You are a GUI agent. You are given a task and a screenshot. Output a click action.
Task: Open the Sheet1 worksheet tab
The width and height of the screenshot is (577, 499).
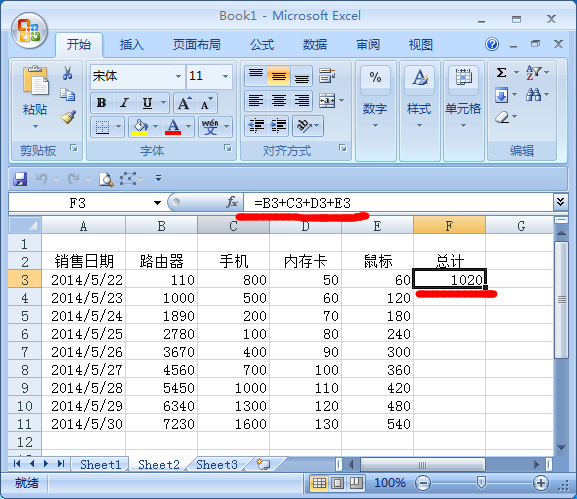(100, 464)
